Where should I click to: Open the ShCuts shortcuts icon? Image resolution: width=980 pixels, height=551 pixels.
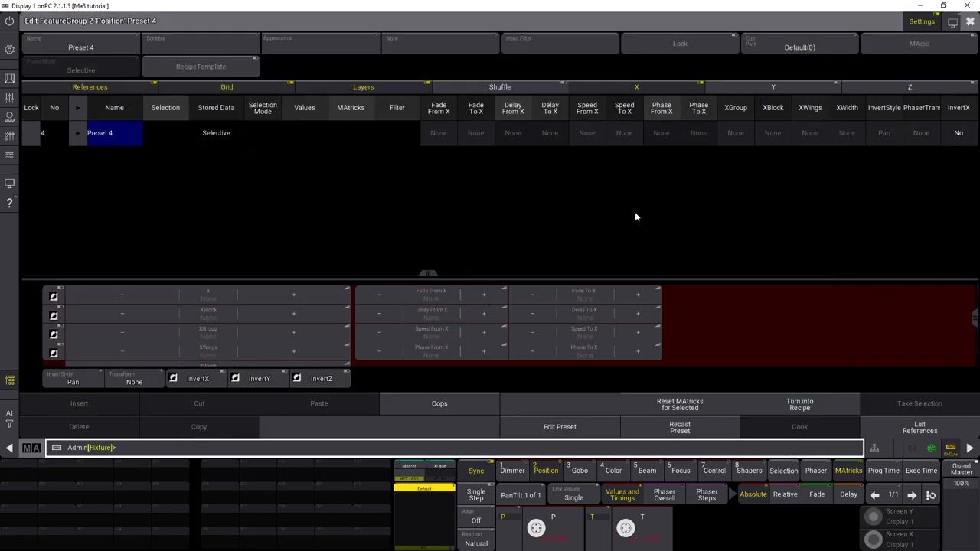tap(951, 448)
